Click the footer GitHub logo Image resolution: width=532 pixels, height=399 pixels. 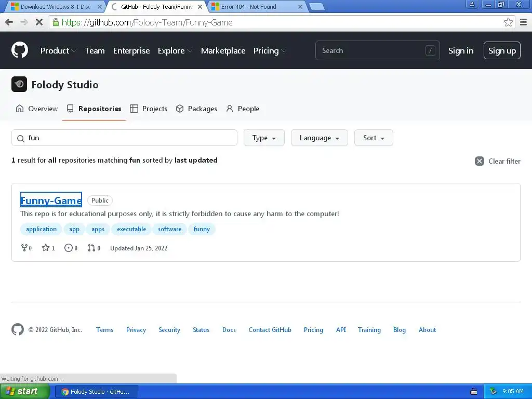[18, 329]
